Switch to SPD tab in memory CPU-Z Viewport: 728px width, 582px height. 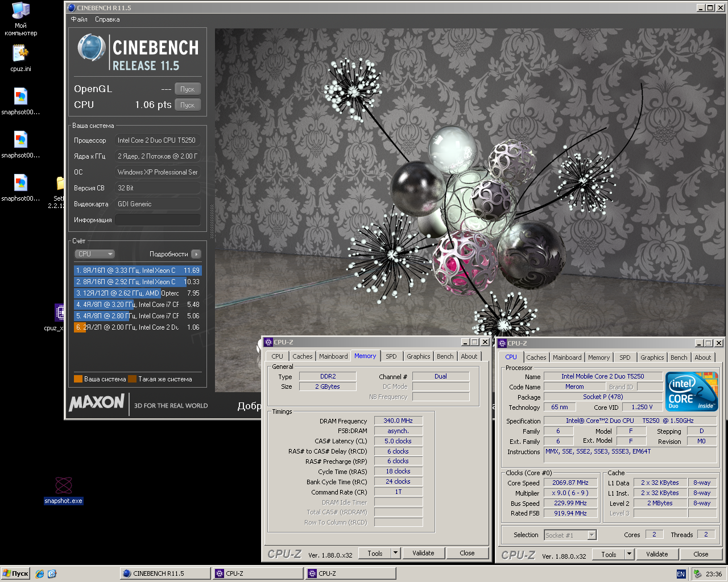click(391, 356)
